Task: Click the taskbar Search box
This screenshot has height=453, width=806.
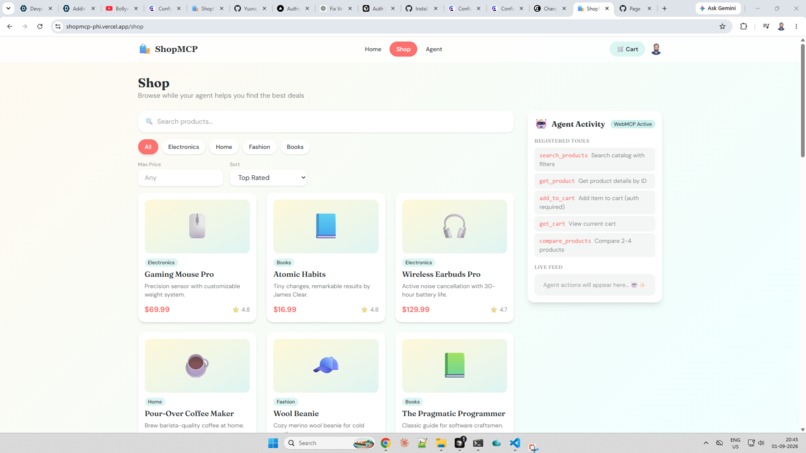Action: pyautogui.click(x=329, y=443)
